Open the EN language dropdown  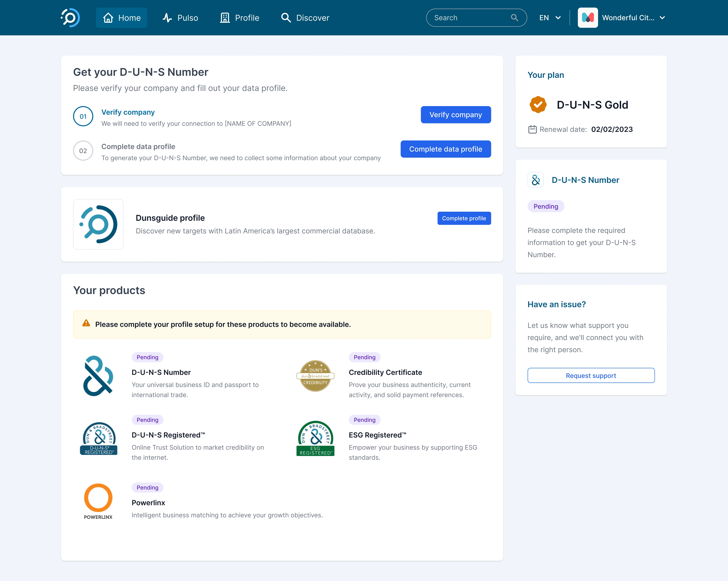[x=550, y=18]
